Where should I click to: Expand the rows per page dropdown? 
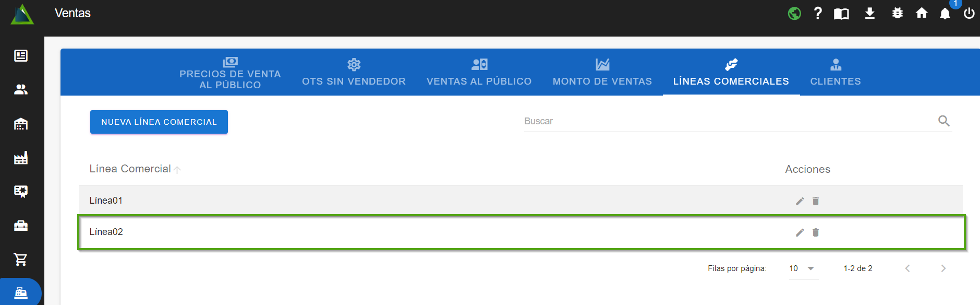pos(803,268)
